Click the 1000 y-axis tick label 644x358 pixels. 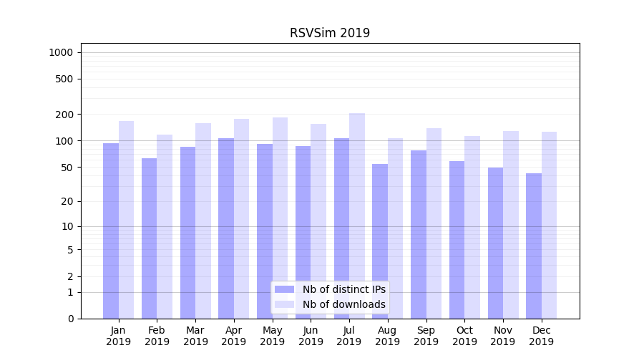[x=61, y=52]
